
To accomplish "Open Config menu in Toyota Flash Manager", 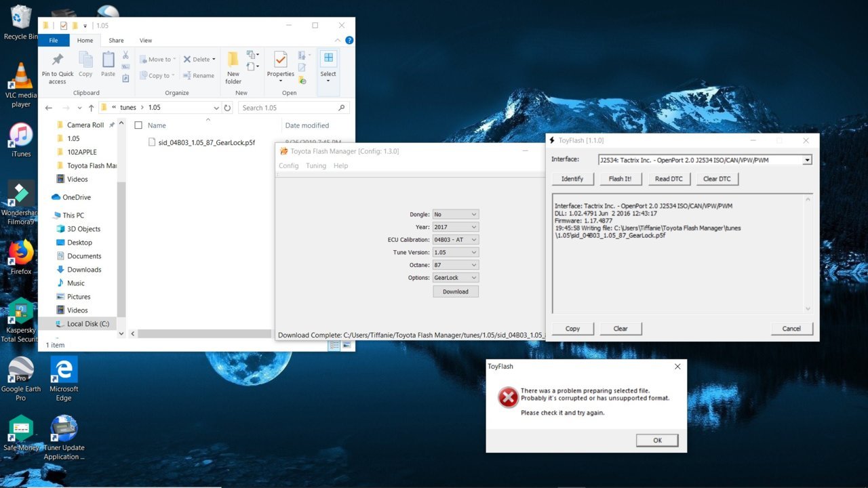I will 289,166.
